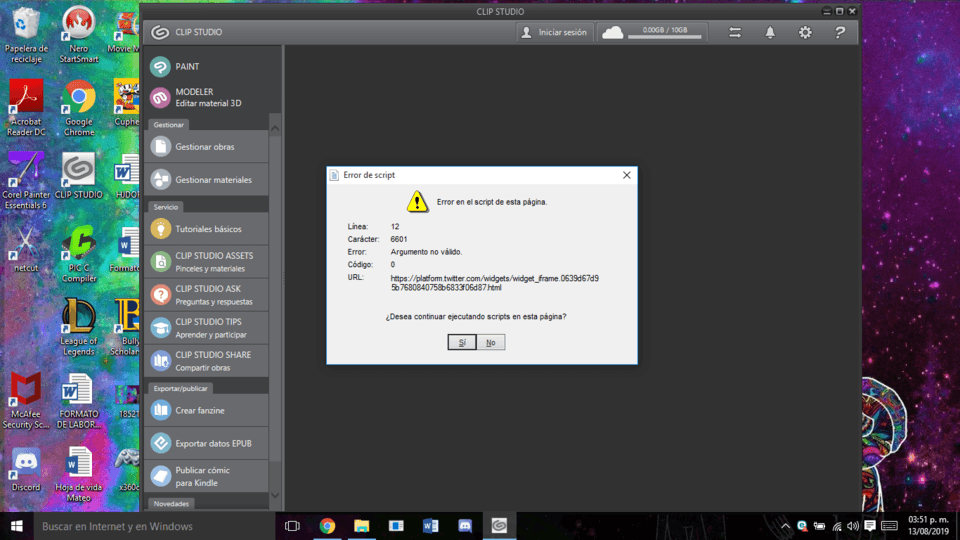
Task: Open Chrome from the taskbar
Action: tap(327, 526)
